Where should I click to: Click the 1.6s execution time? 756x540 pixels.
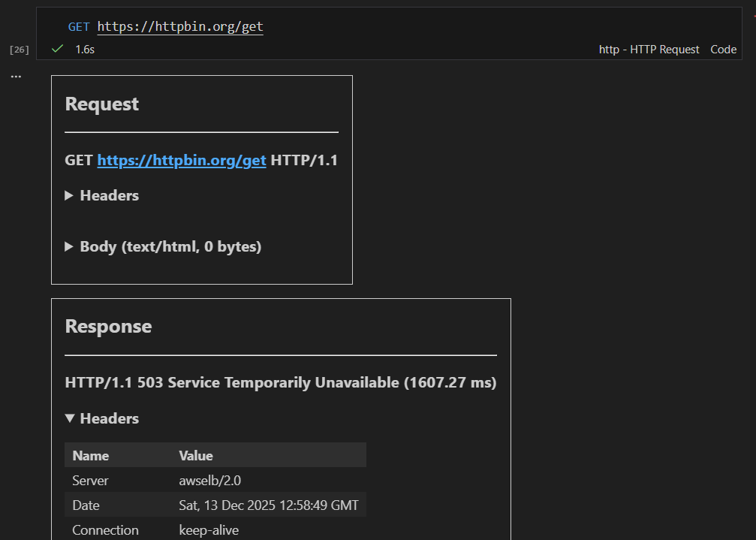[x=85, y=49]
